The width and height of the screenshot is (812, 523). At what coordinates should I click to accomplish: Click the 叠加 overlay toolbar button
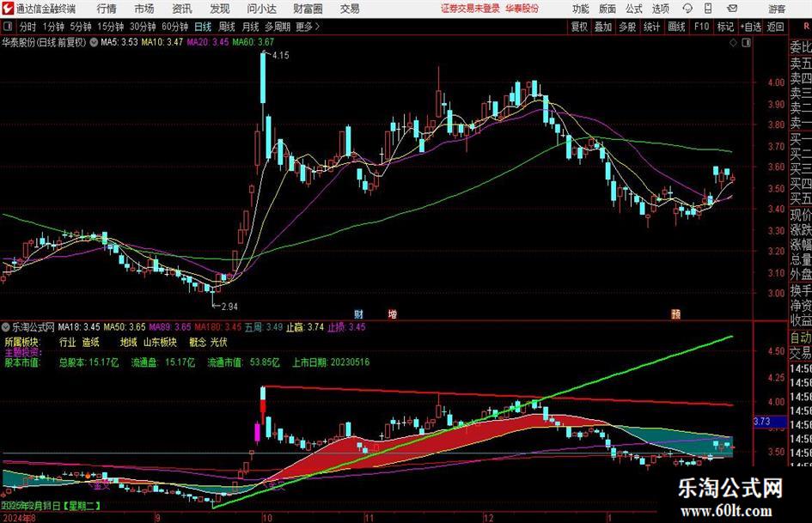(x=603, y=27)
